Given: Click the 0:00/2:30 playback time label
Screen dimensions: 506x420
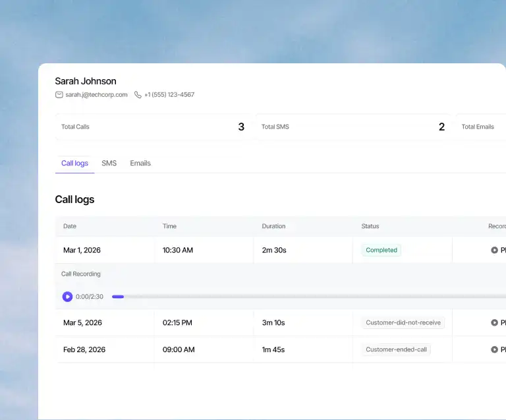Looking at the screenshot, I should point(90,296).
